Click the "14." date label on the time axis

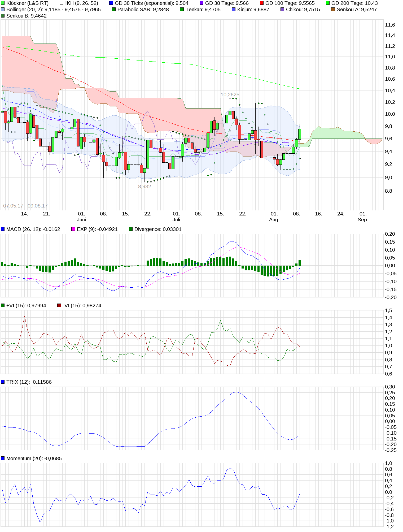24,214
